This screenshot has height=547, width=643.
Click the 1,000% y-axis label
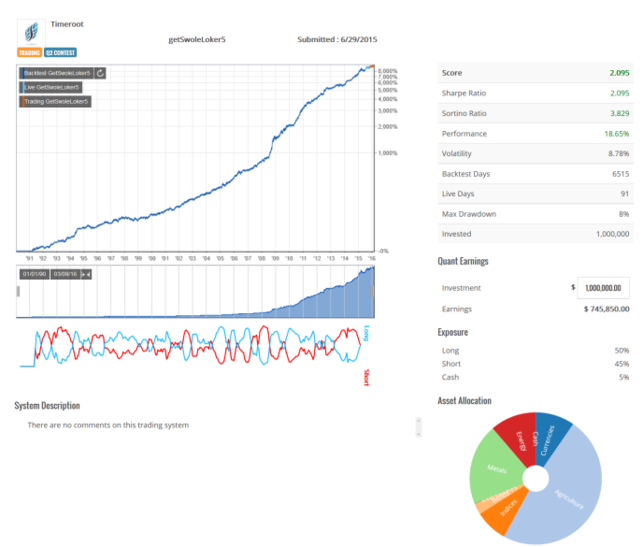[388, 153]
